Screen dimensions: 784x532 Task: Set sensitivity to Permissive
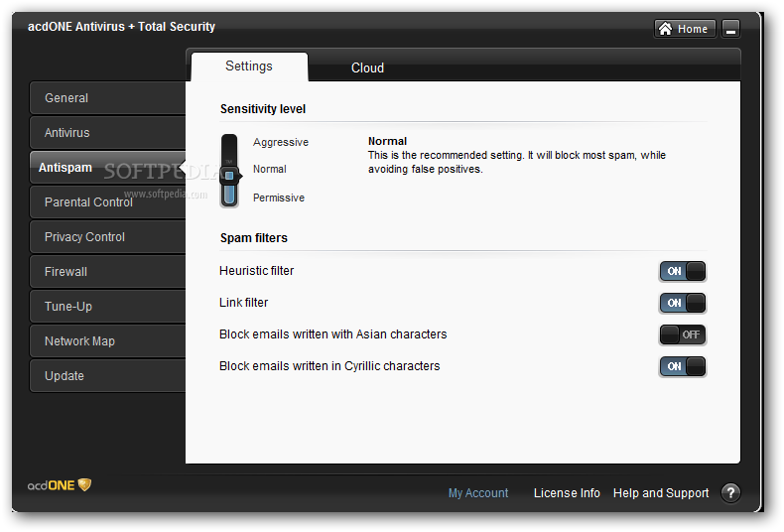[279, 198]
